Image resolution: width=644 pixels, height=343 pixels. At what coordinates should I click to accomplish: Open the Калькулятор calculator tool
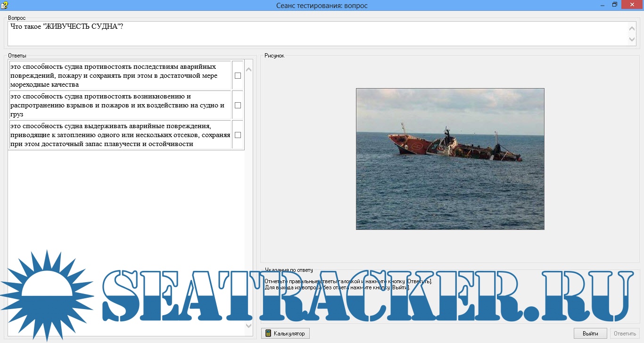pos(285,334)
